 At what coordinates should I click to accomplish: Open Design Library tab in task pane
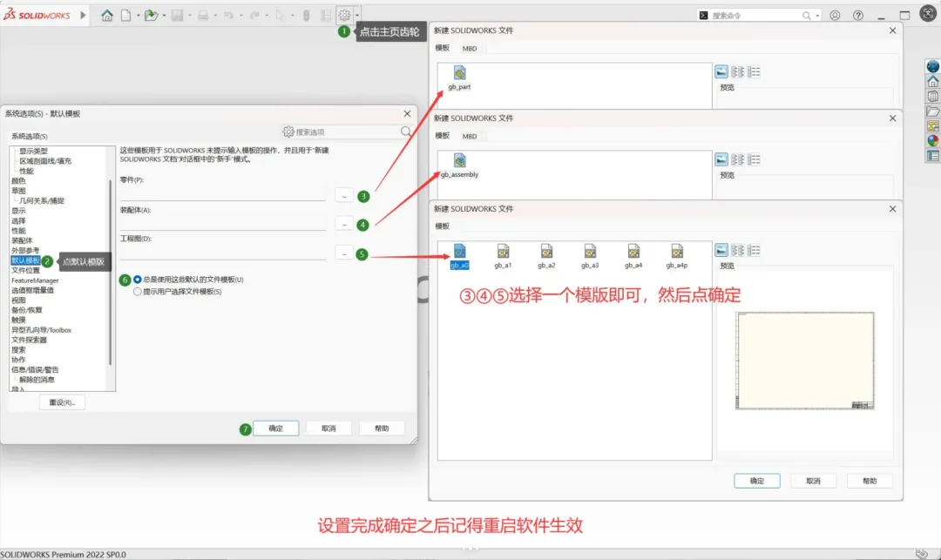point(932,96)
